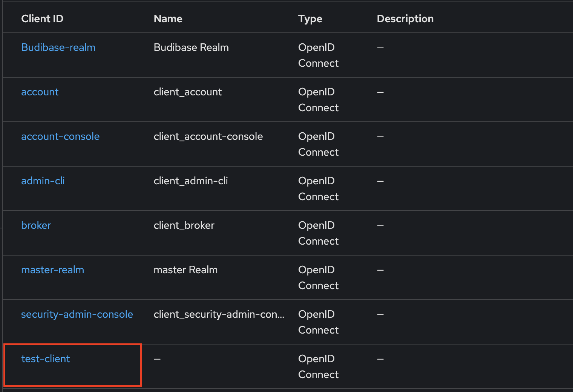Image resolution: width=573 pixels, height=392 pixels.
Task: Open the broker client link
Action: 36,225
